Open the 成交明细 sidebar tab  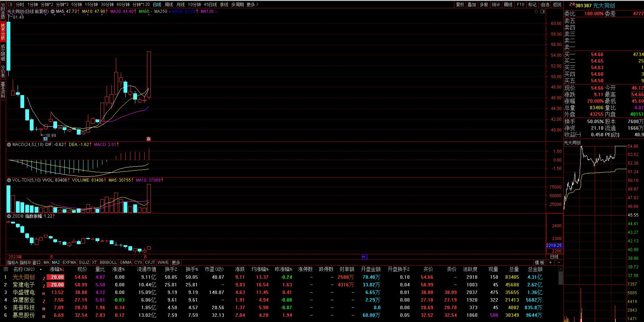(x=3, y=53)
